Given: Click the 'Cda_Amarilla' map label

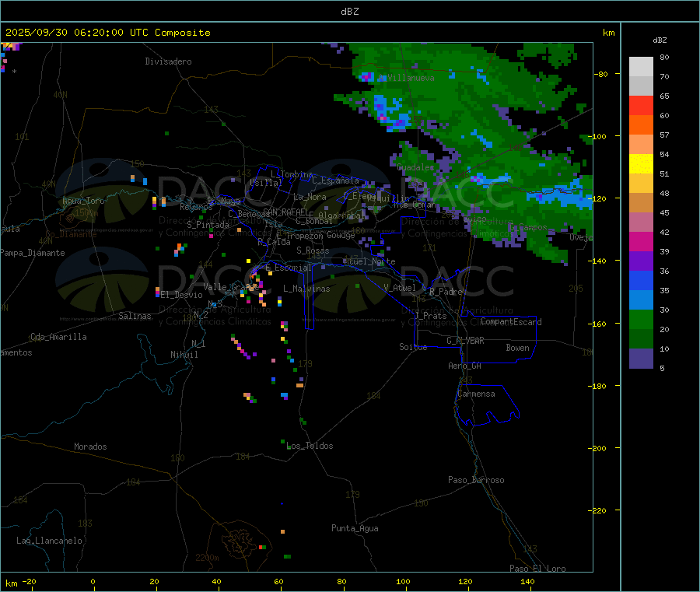Looking at the screenshot, I should point(58,337).
